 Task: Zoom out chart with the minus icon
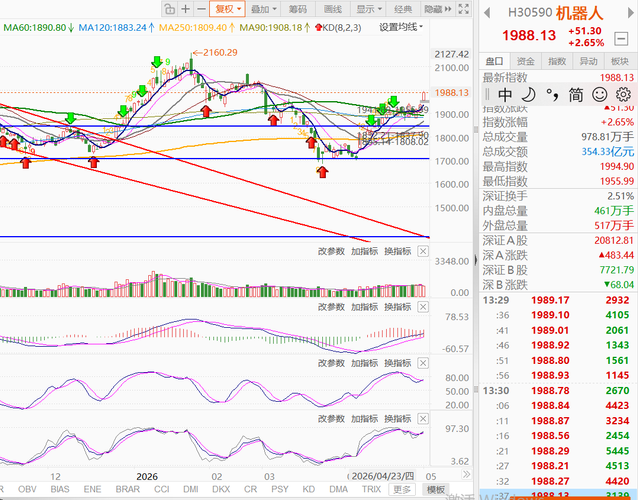tap(201, 9)
